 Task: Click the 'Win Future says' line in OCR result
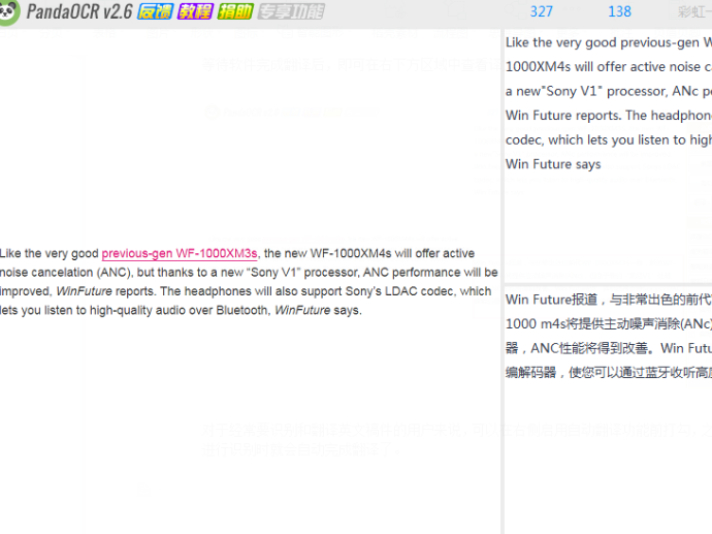(553, 164)
